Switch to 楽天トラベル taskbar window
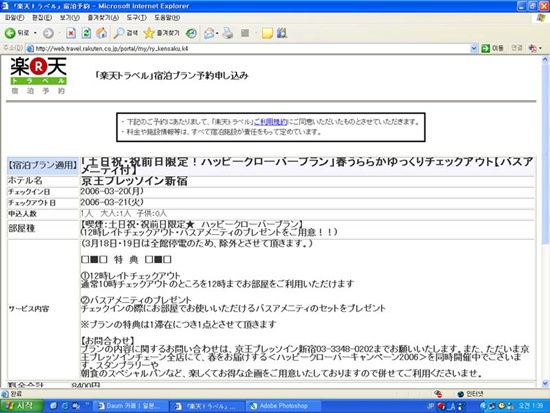This screenshot has width=550, height=413. tap(207, 406)
